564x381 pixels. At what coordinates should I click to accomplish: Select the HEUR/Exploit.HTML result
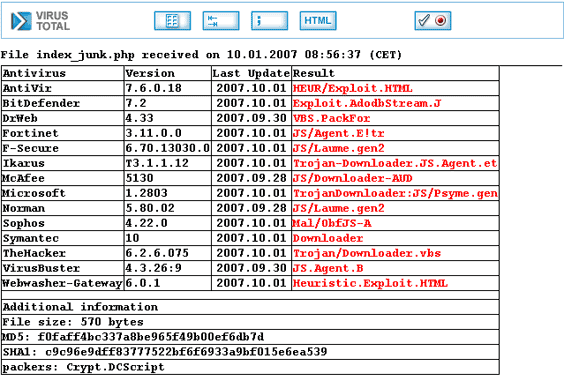tap(352, 89)
